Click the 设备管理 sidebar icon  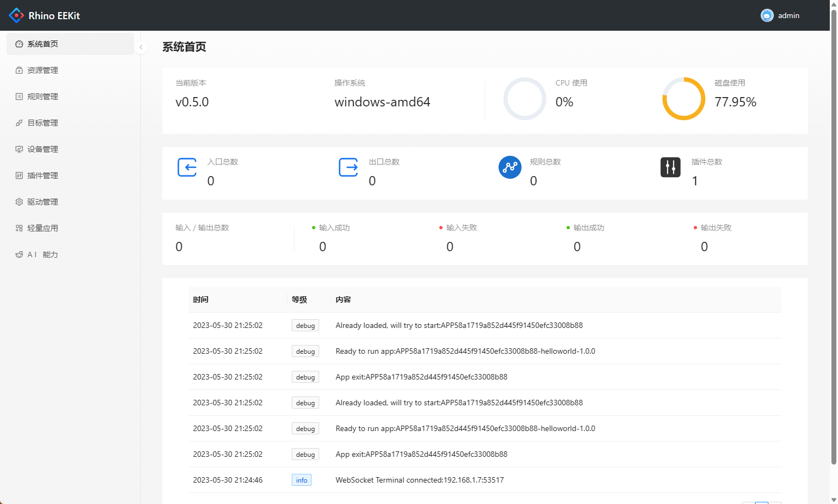tap(19, 149)
